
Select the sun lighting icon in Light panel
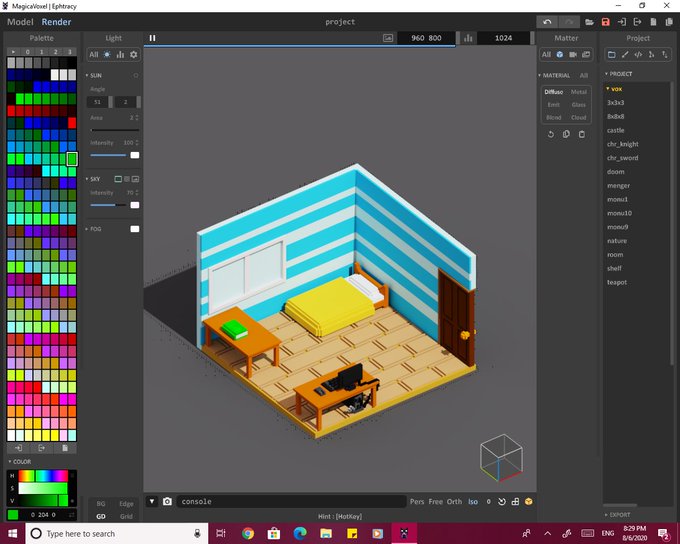click(x=107, y=55)
